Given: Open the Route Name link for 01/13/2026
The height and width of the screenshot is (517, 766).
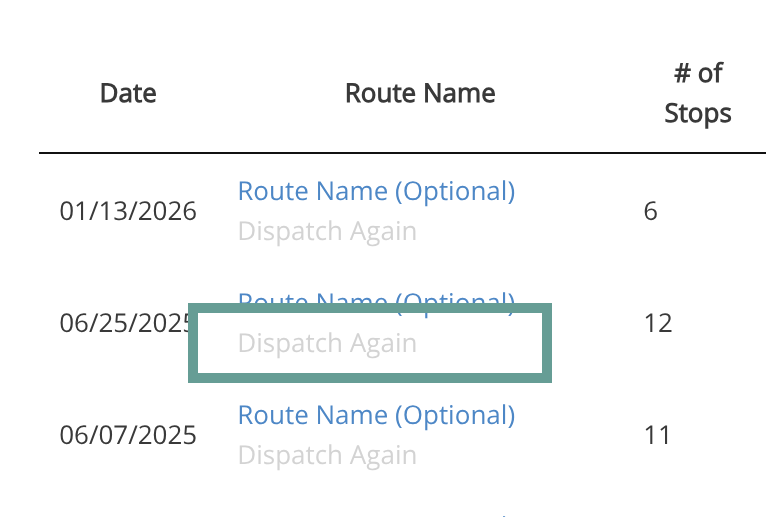Looking at the screenshot, I should pos(376,190).
